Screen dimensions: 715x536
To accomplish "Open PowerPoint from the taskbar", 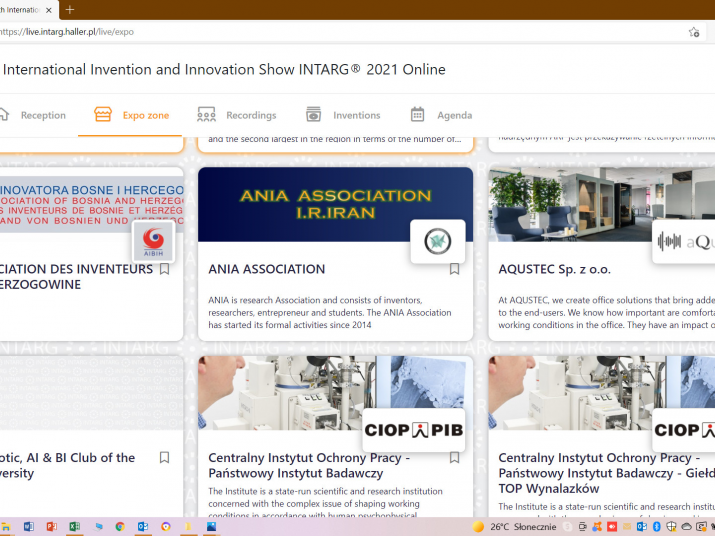I will point(51,526).
